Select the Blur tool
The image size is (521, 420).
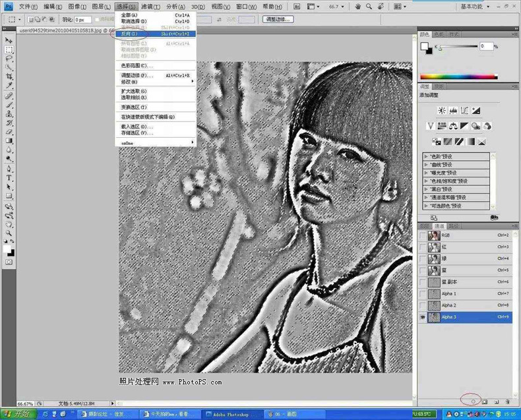pyautogui.click(x=9, y=150)
